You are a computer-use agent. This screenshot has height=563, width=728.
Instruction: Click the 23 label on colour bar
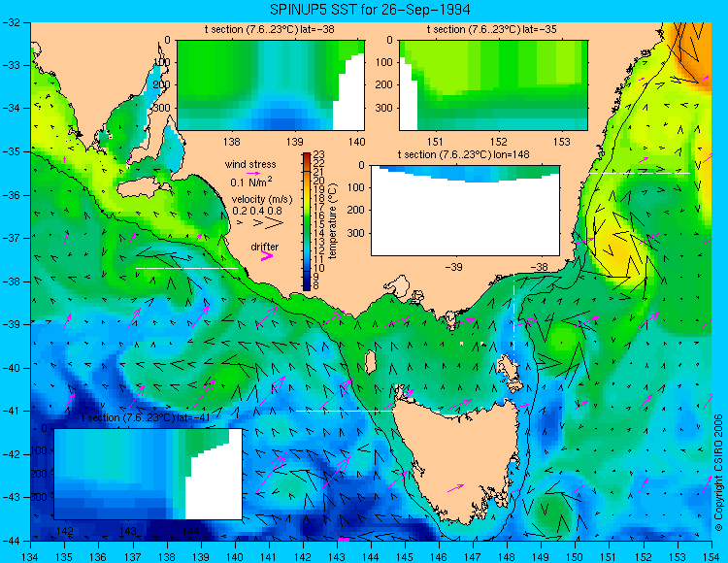[x=319, y=154]
